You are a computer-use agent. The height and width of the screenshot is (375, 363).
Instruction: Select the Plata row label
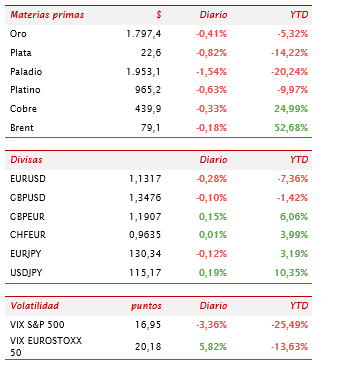coord(21,53)
